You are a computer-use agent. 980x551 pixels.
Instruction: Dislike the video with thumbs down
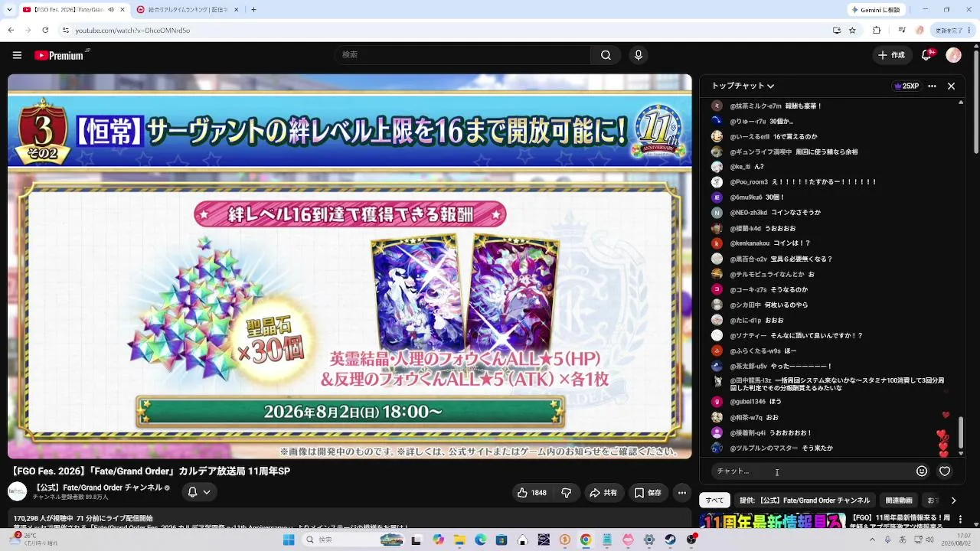point(567,493)
